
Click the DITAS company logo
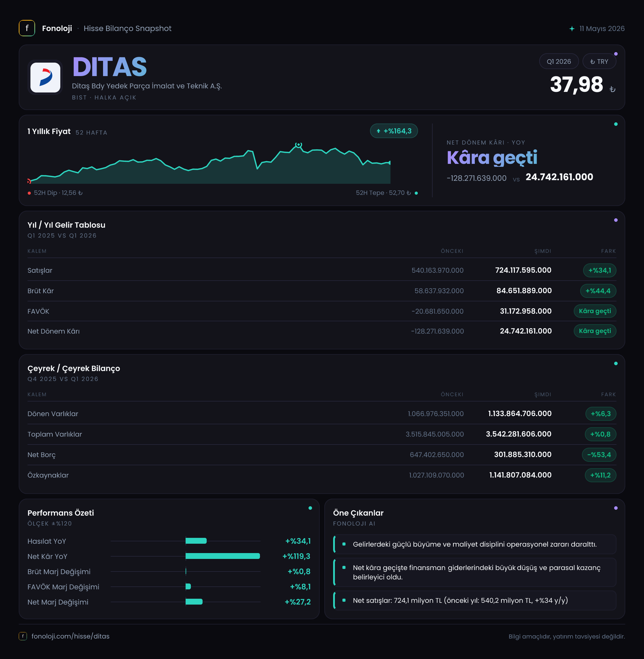(45, 78)
